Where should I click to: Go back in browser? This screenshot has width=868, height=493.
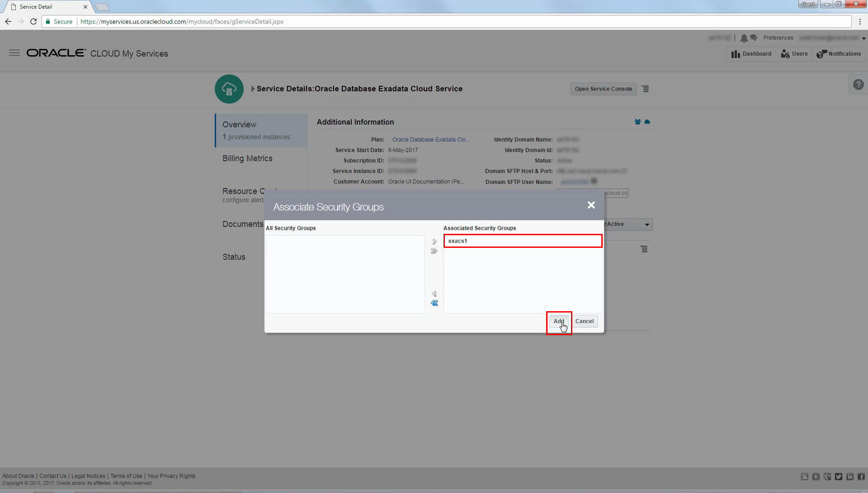pos(8,22)
